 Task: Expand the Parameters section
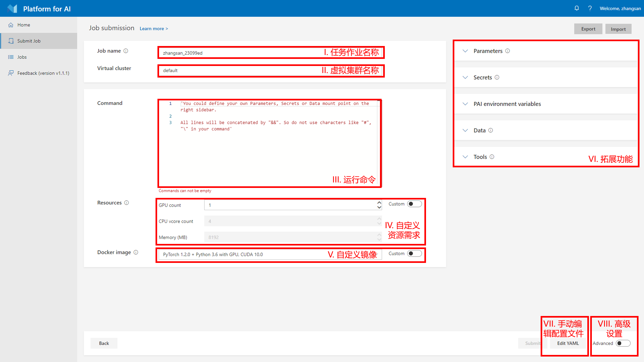[465, 51]
